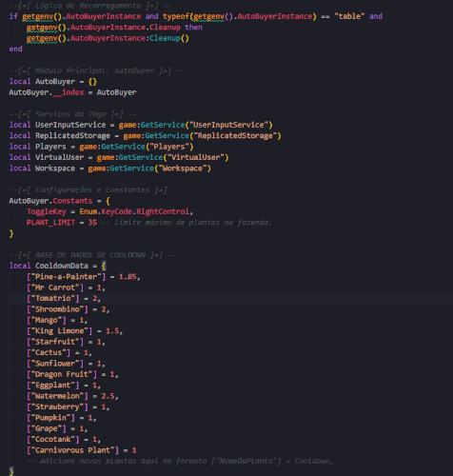Click the "Watermelon" key
This screenshot has width=453, height=476.
tap(57, 396)
